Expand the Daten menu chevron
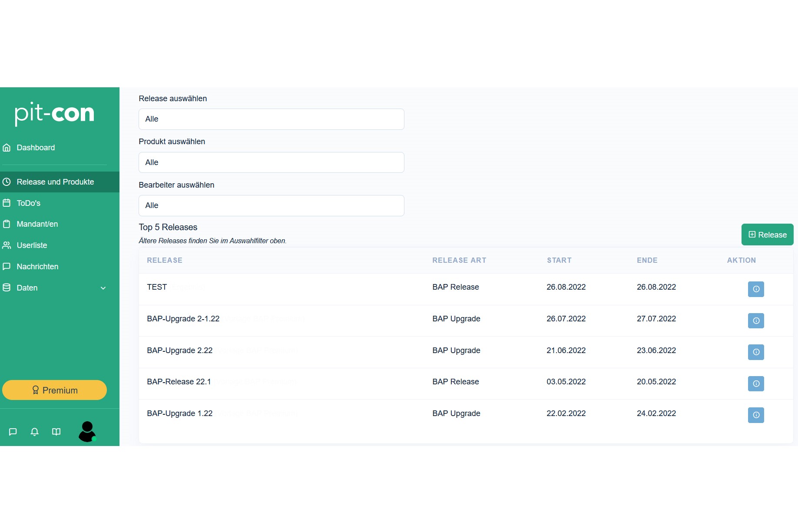This screenshot has width=798, height=532. coord(103,288)
